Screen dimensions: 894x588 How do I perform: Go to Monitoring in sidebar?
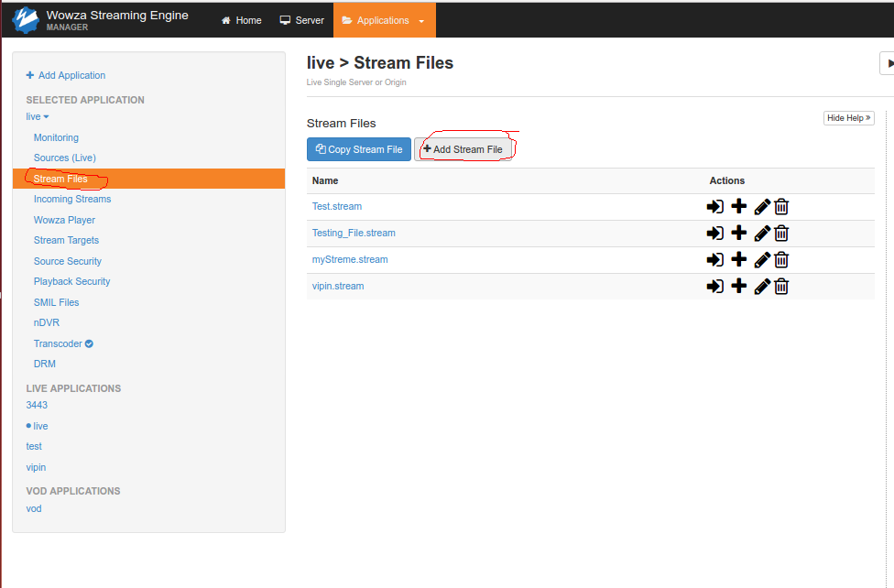pos(56,138)
